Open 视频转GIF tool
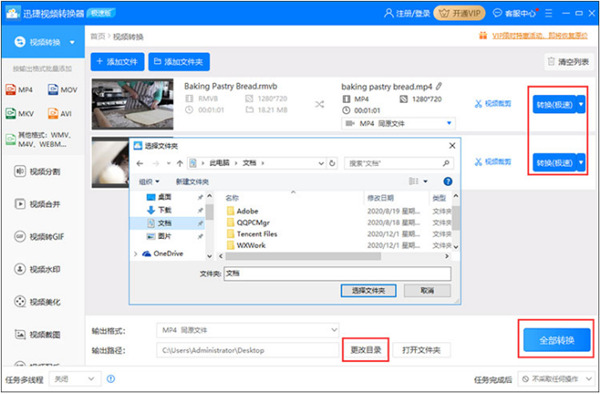Image resolution: width=600 pixels, height=394 pixels. tap(39, 236)
